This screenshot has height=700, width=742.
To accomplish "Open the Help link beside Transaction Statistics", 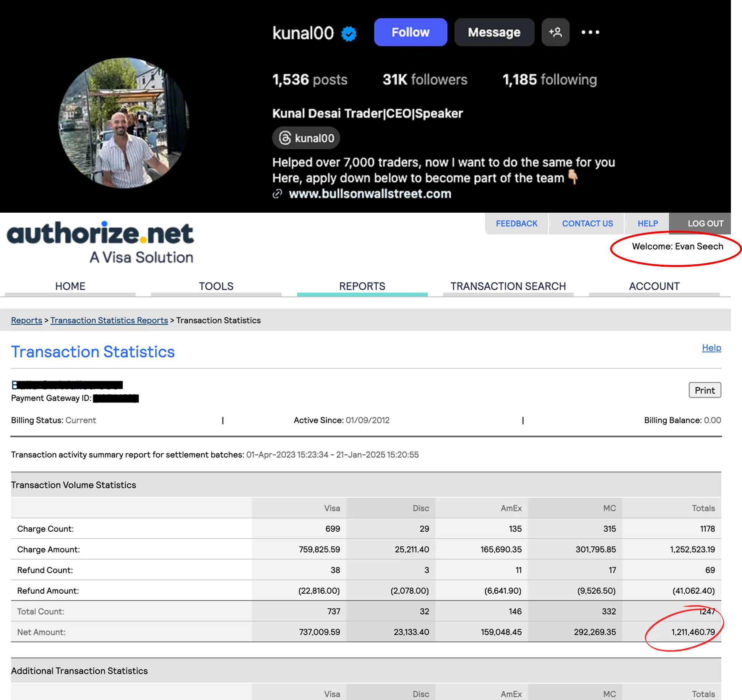I will click(711, 348).
